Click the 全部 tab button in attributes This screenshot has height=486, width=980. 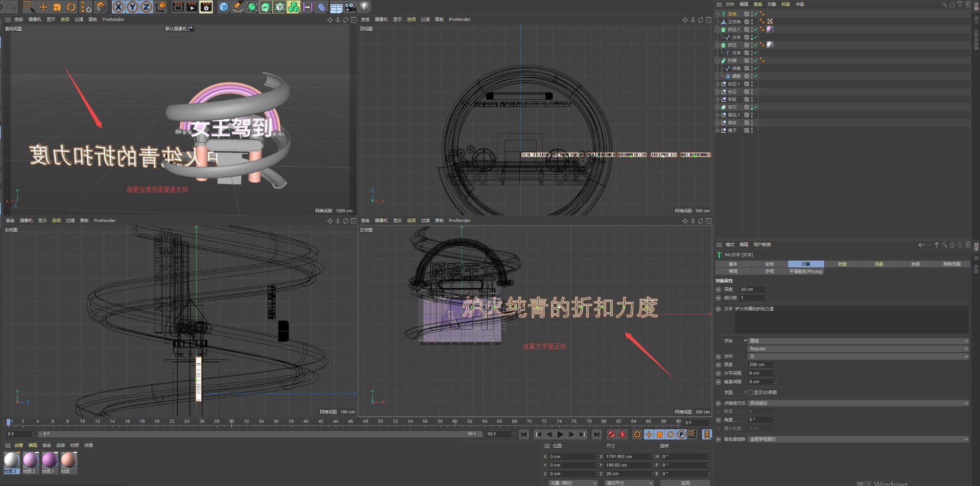915,264
